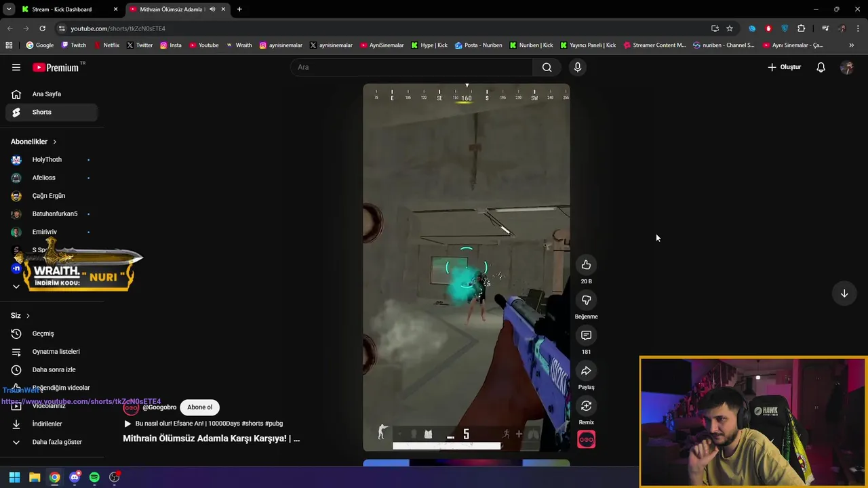Open Spotify from the taskbar
This screenshot has height=488, width=868.
coord(94,477)
